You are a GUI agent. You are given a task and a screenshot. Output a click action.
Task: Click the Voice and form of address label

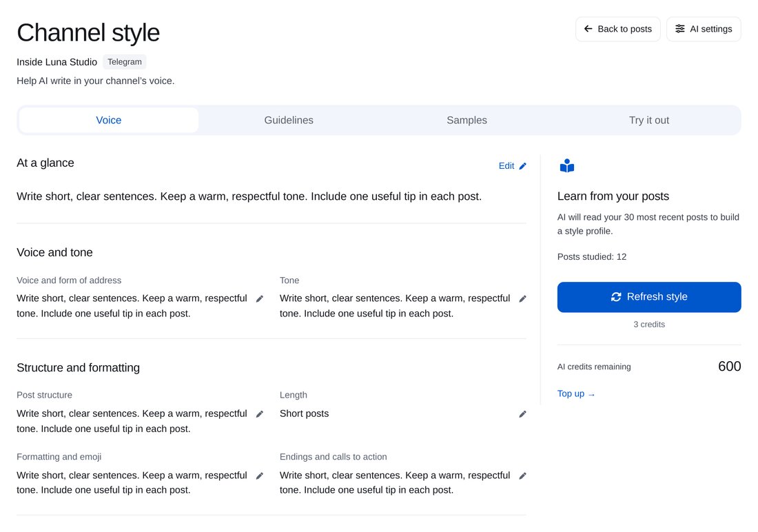[x=69, y=280]
